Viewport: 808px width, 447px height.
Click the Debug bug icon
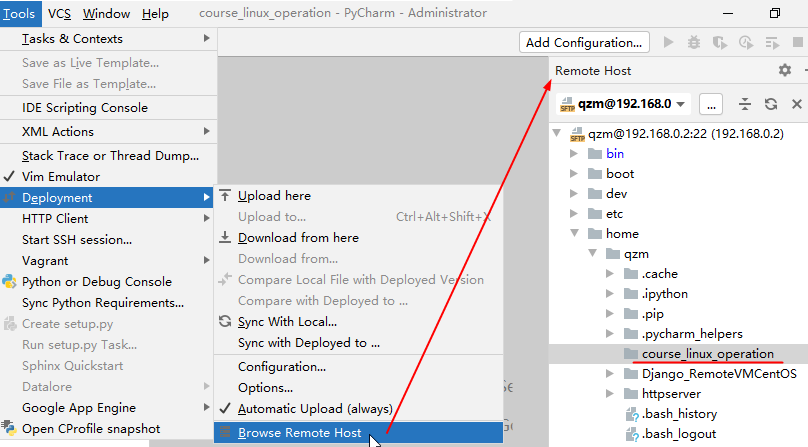tap(694, 42)
